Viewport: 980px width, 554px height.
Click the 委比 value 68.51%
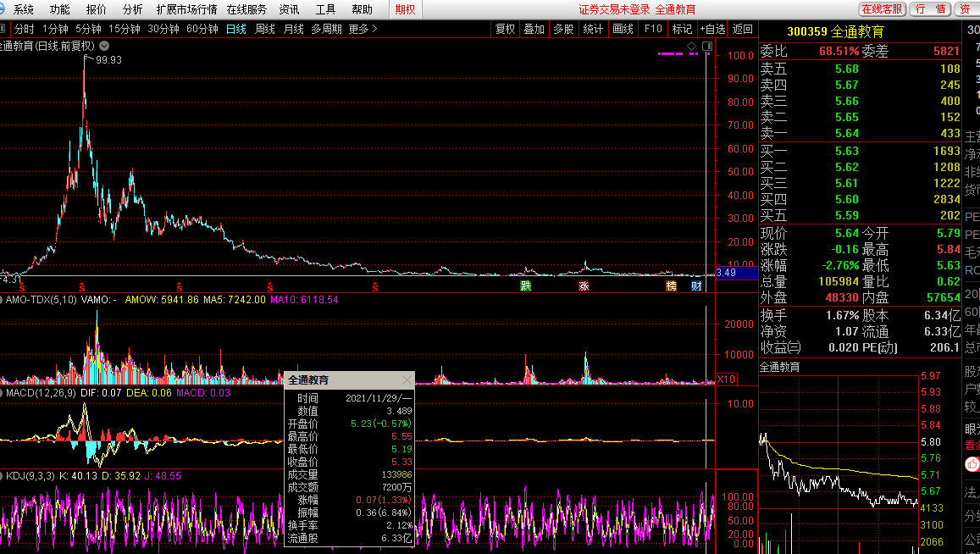(x=839, y=52)
